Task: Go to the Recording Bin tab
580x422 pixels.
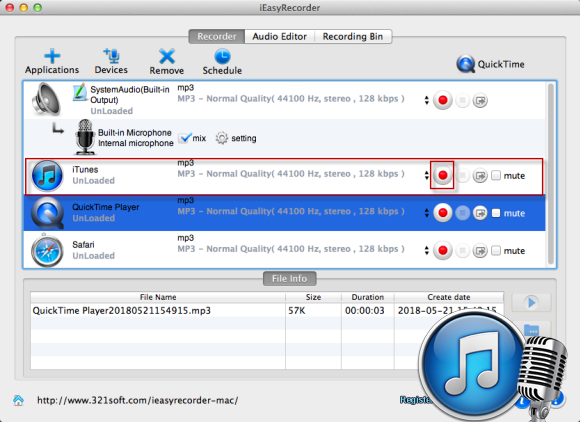Action: (353, 37)
